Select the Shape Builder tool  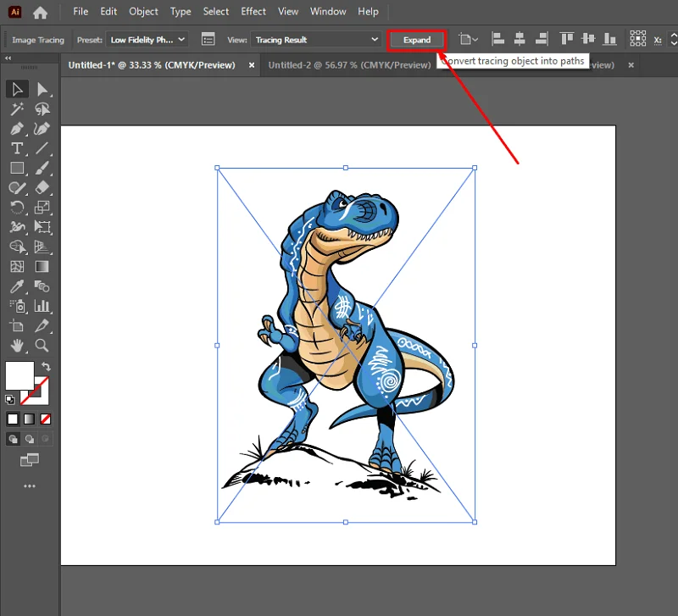17,247
